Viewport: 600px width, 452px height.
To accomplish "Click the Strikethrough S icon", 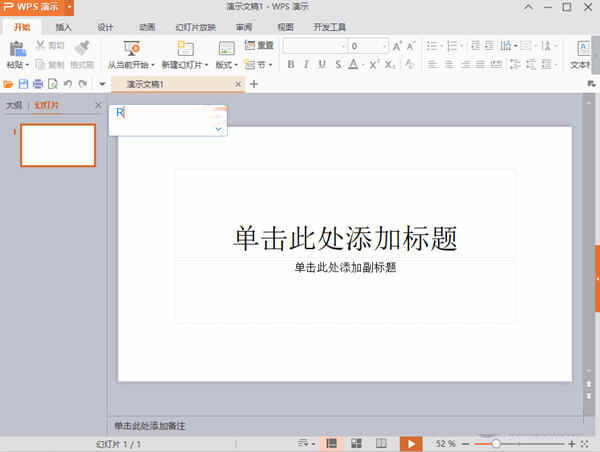I will point(337,65).
